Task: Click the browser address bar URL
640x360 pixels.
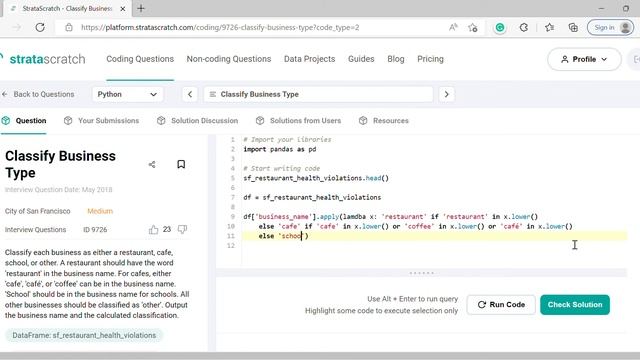Action: coord(220,27)
